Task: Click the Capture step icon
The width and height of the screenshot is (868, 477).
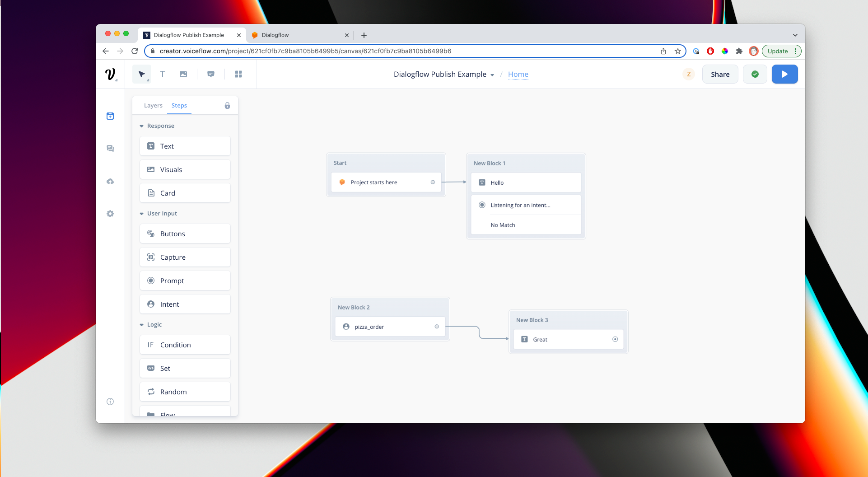Action: [x=151, y=257]
